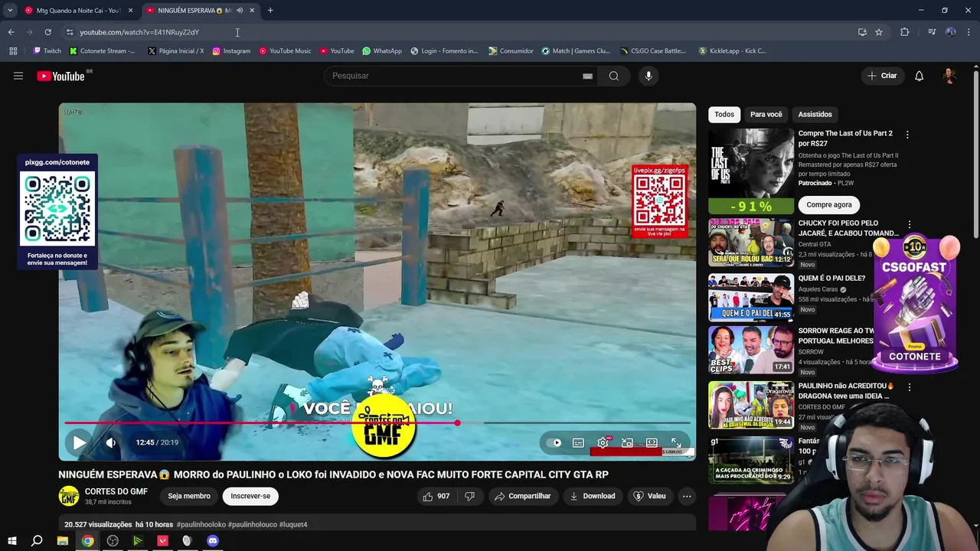Mute the video volume speaker
This screenshot has height=551, width=980.
point(111,442)
